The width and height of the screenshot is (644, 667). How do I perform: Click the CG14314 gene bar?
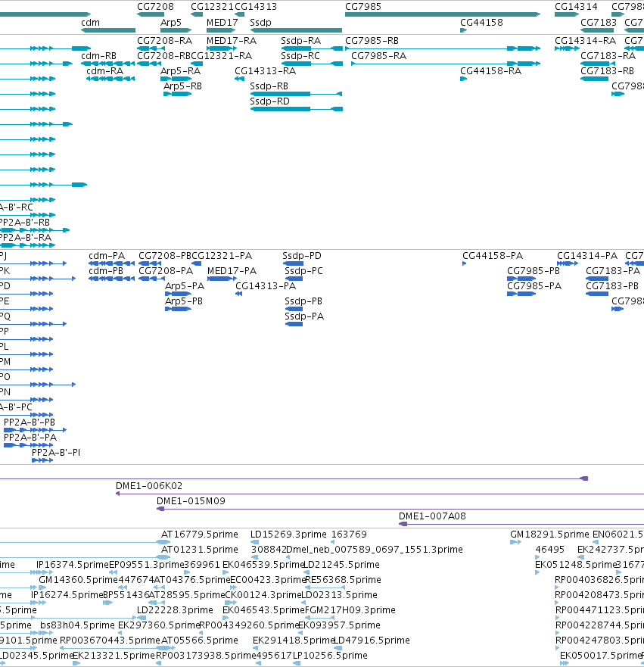coord(567,14)
